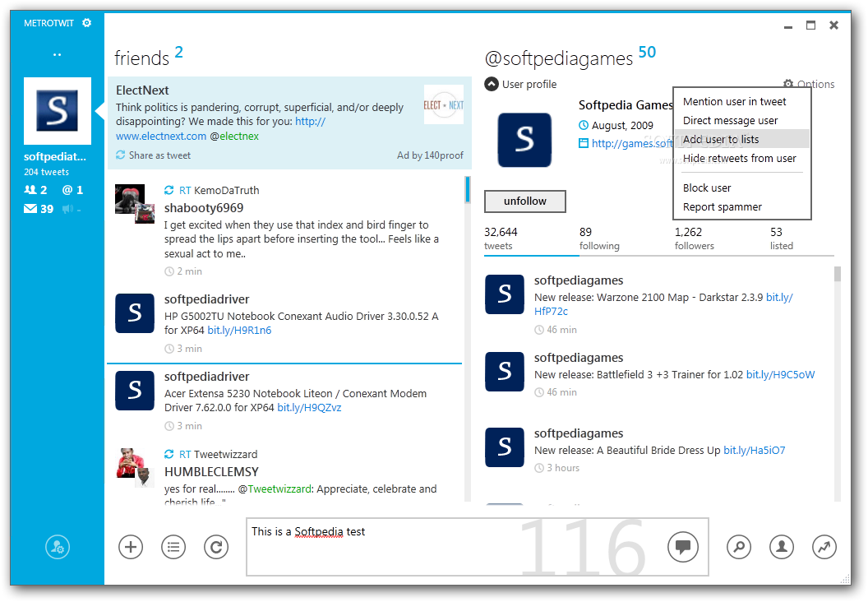Screen dimensions: 868x602
Task: Click the Options gear icon
Action: click(x=787, y=84)
